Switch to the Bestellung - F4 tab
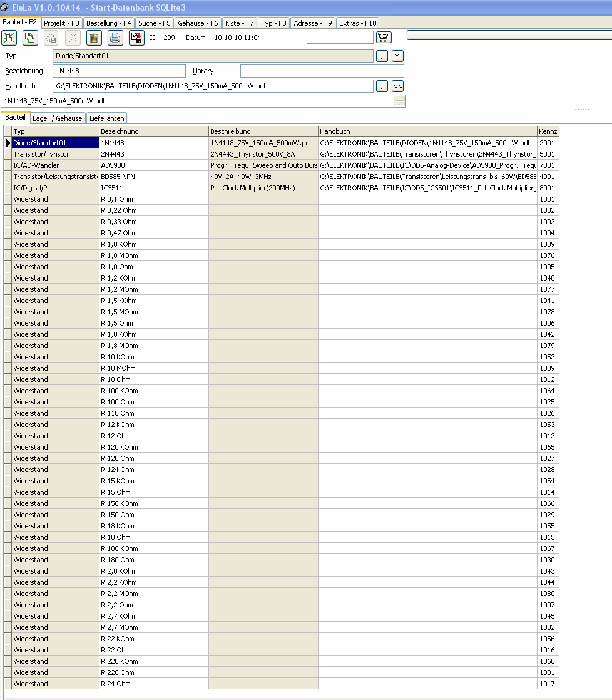The width and height of the screenshot is (612, 700). tap(108, 23)
